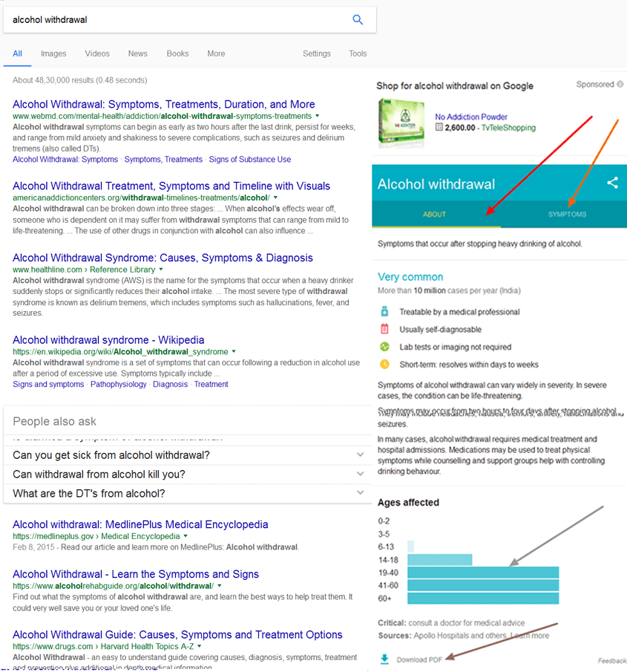Click the Download PDF link
The width and height of the screenshot is (627, 672).
419,659
